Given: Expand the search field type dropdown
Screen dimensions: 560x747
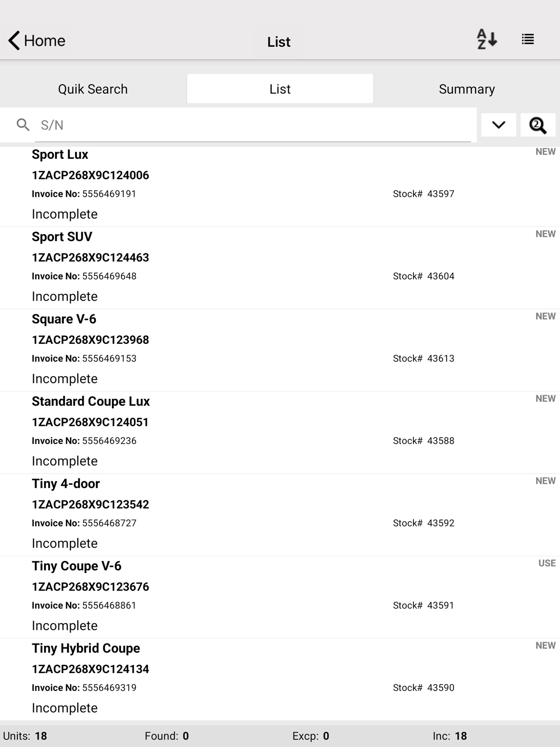Looking at the screenshot, I should 498,125.
